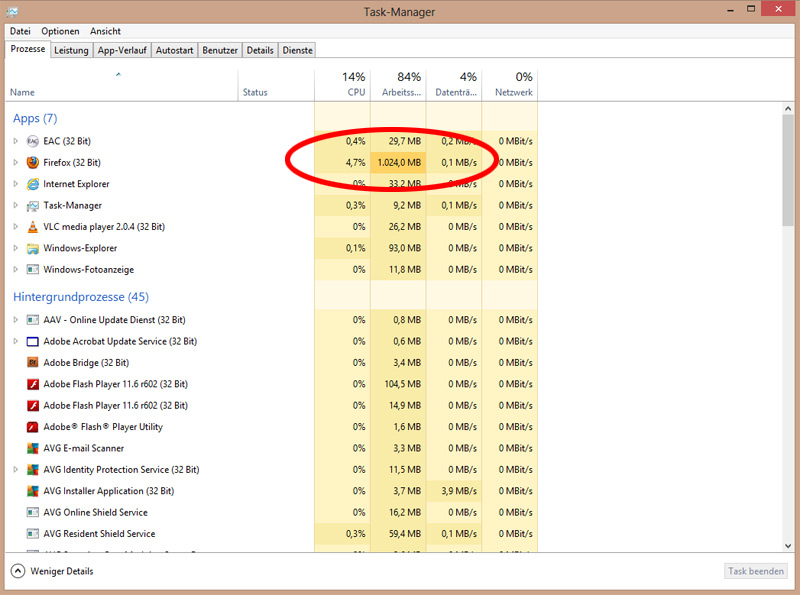This screenshot has height=595, width=800.
Task: Click the EAC application icon
Action: 33,141
